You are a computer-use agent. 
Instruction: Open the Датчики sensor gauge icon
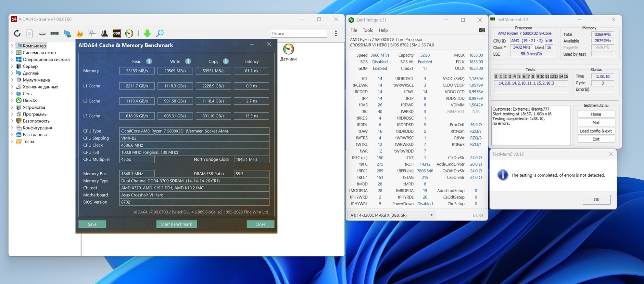point(288,49)
